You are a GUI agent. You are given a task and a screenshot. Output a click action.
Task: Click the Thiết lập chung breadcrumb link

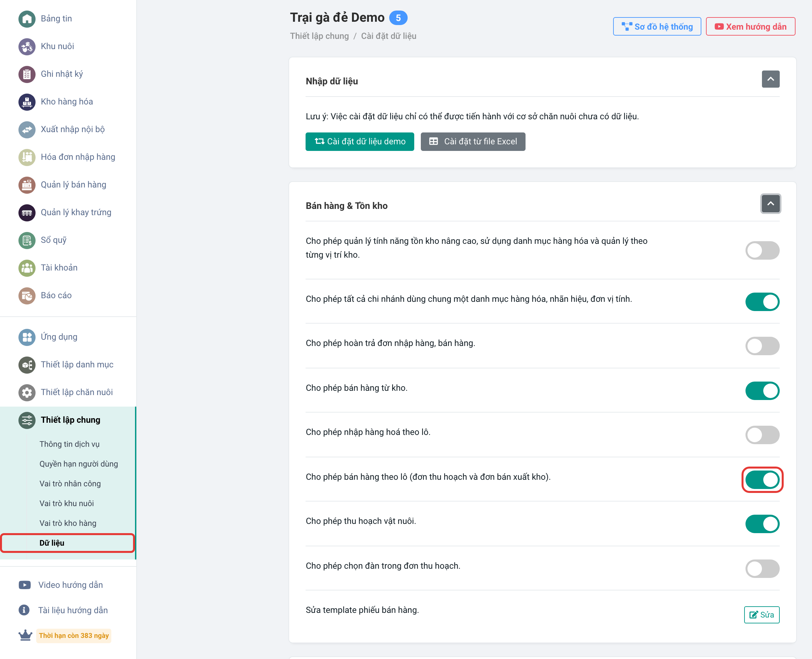click(x=319, y=36)
